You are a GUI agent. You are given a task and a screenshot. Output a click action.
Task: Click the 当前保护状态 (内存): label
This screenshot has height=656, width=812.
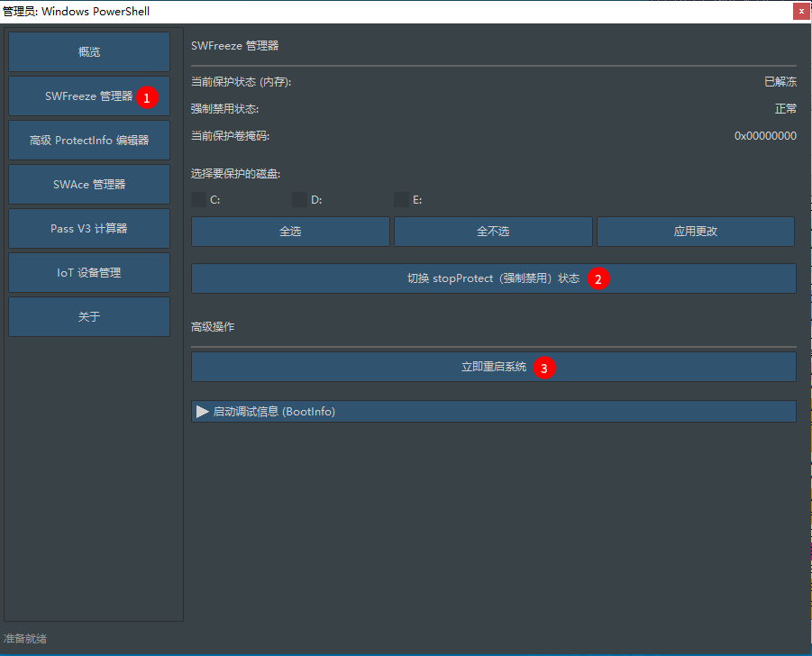[x=242, y=82]
